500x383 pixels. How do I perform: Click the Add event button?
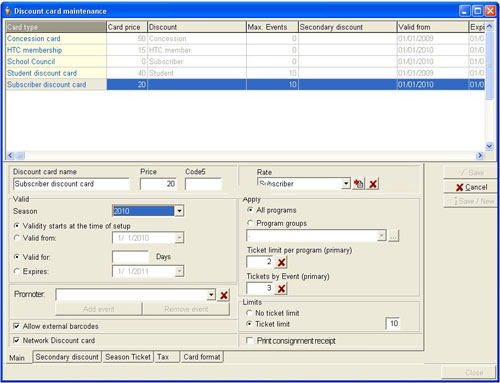pyautogui.click(x=99, y=309)
